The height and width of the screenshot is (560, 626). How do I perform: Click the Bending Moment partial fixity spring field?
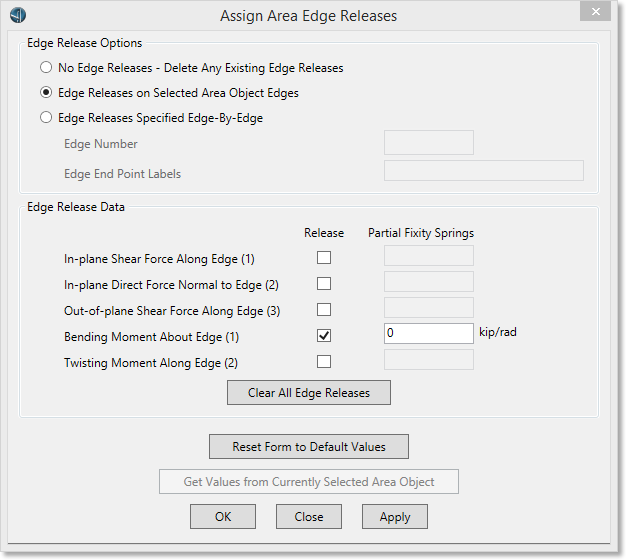click(x=429, y=333)
